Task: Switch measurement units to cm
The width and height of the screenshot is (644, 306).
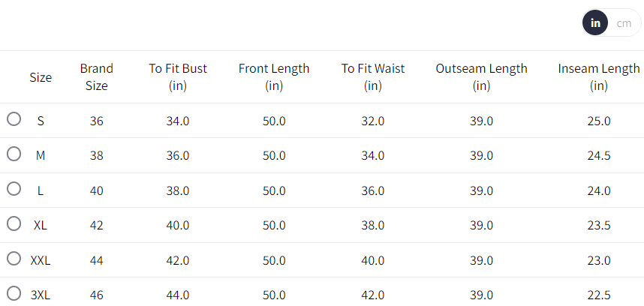Action: tap(624, 23)
